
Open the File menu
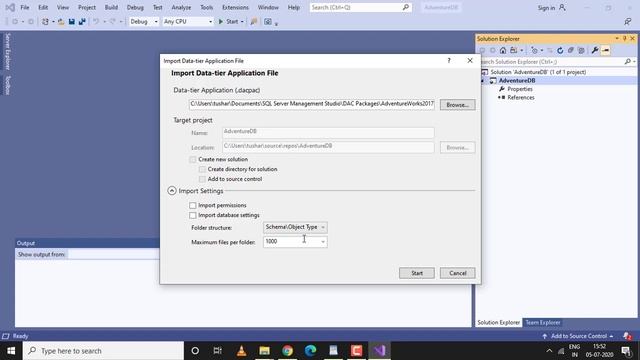pos(25,7)
